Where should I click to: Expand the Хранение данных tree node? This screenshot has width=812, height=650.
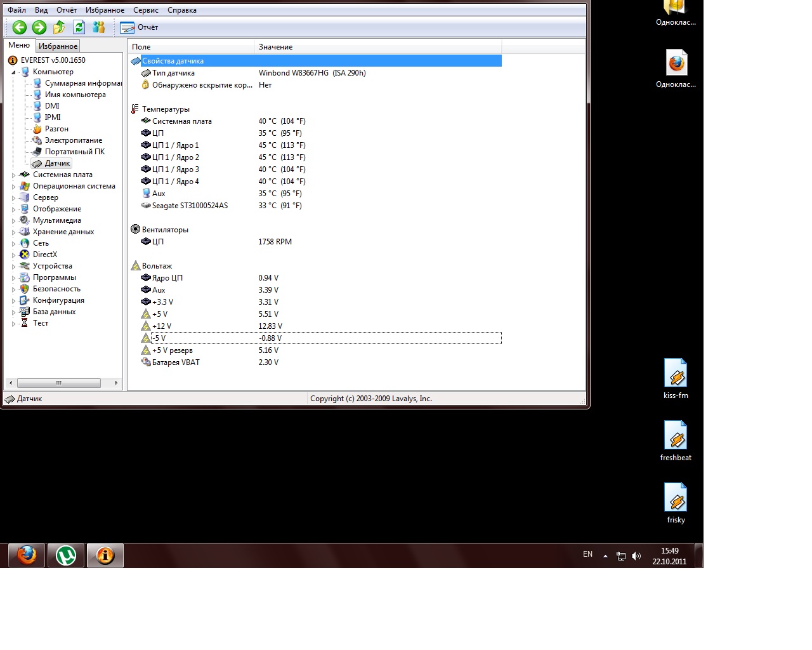coord(13,232)
